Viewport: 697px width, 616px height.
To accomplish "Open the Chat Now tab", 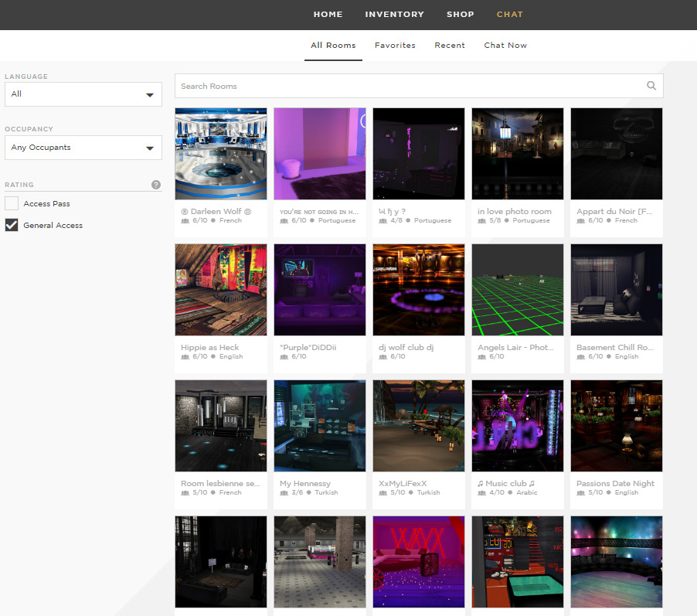I will 505,46.
